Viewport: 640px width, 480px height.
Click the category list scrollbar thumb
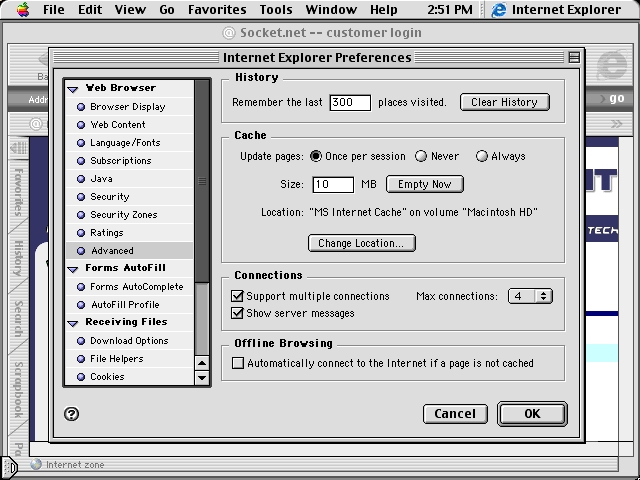tap(202, 180)
